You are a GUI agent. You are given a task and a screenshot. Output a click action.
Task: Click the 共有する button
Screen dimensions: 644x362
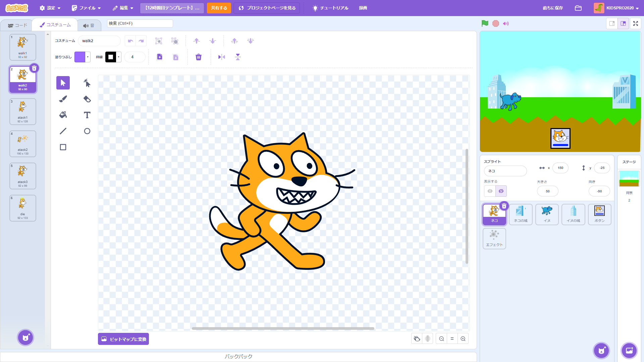pos(219,8)
